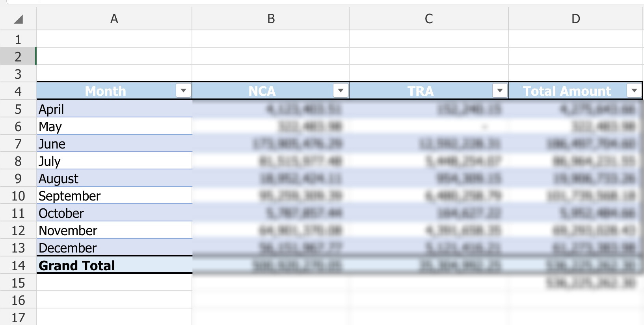Open the TRA filter dropdown
The height and width of the screenshot is (325, 644).
tap(500, 91)
